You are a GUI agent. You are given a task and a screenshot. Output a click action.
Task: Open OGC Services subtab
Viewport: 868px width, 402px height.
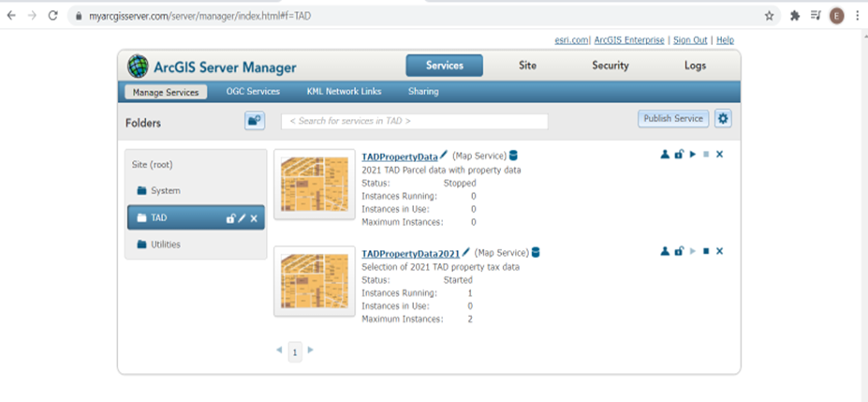click(x=253, y=92)
